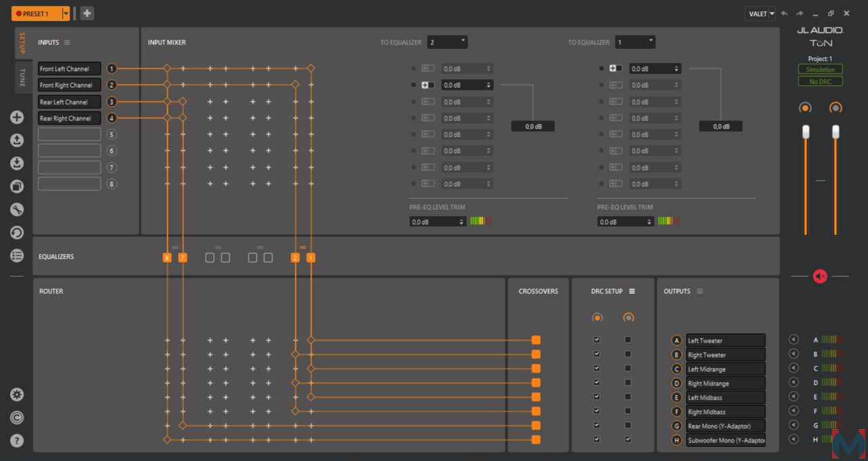
Task: Click spinner arrows of Equalizer 2 second-row gain
Action: 489,85
